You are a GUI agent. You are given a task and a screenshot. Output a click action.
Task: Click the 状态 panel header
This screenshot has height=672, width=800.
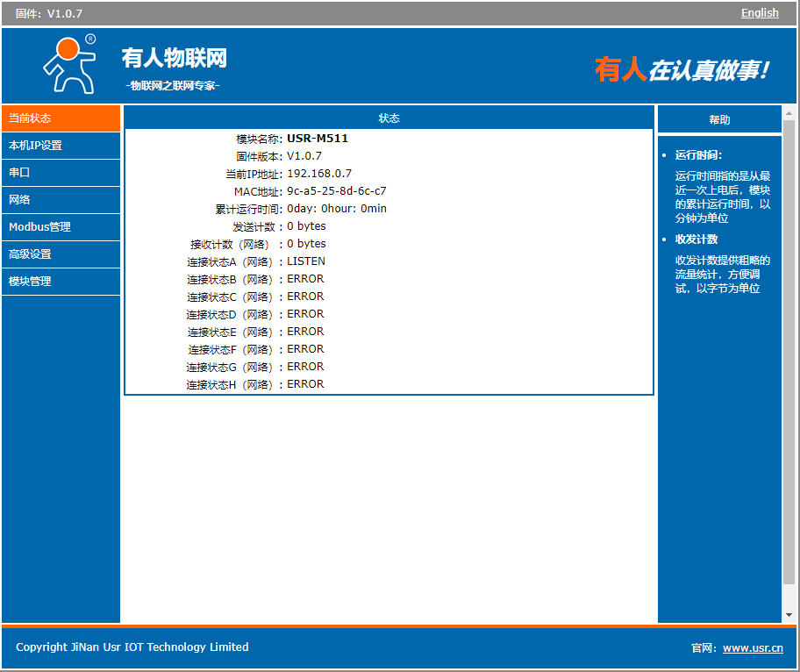click(x=389, y=118)
